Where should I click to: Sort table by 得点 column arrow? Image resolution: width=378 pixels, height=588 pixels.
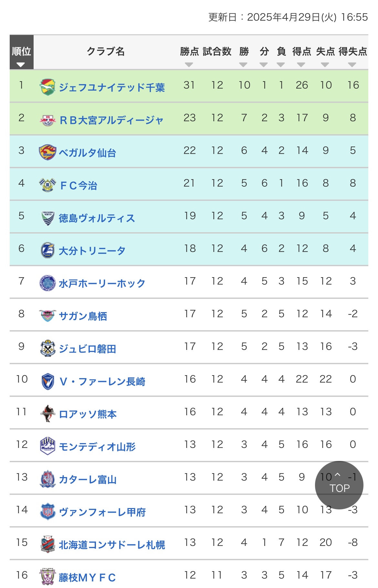pyautogui.click(x=301, y=65)
